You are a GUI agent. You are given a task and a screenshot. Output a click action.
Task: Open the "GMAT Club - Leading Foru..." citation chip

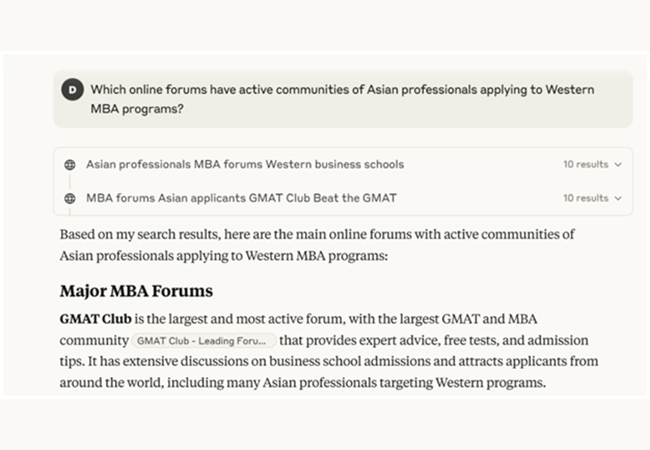pos(202,341)
